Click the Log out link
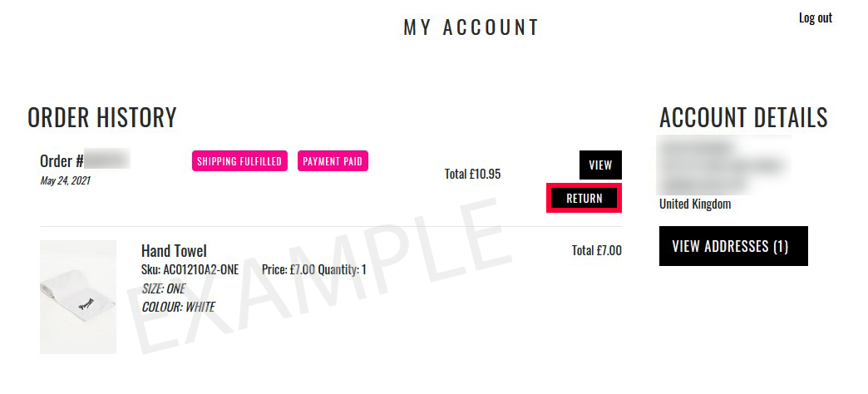This screenshot has width=868, height=394. pyautogui.click(x=816, y=17)
